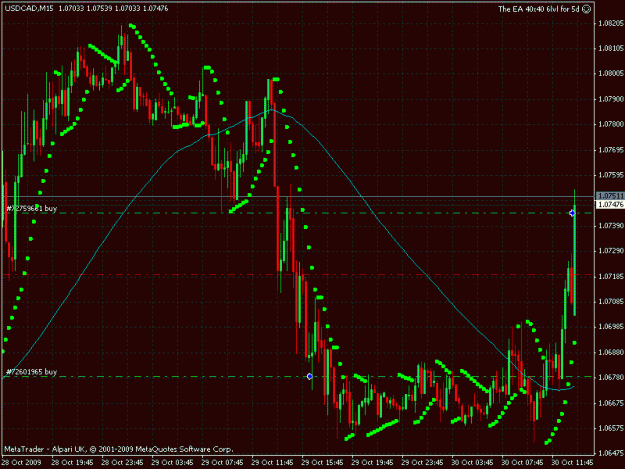Click the 1.07390 price scale label

(611, 226)
